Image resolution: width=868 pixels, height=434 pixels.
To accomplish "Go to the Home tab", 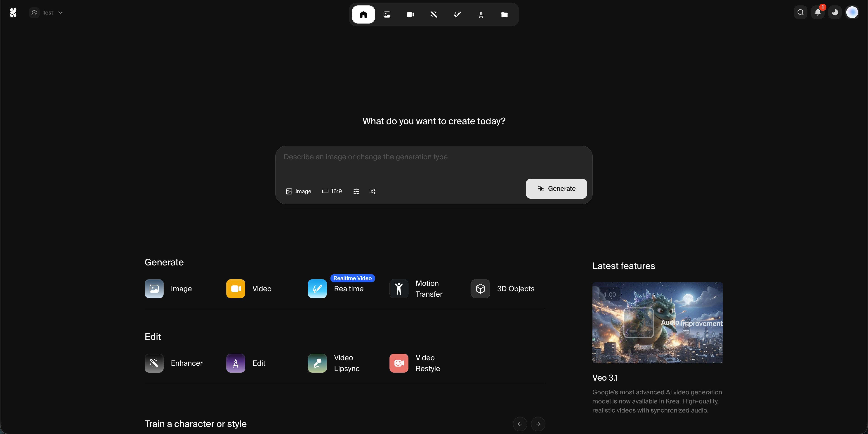I will pos(363,14).
